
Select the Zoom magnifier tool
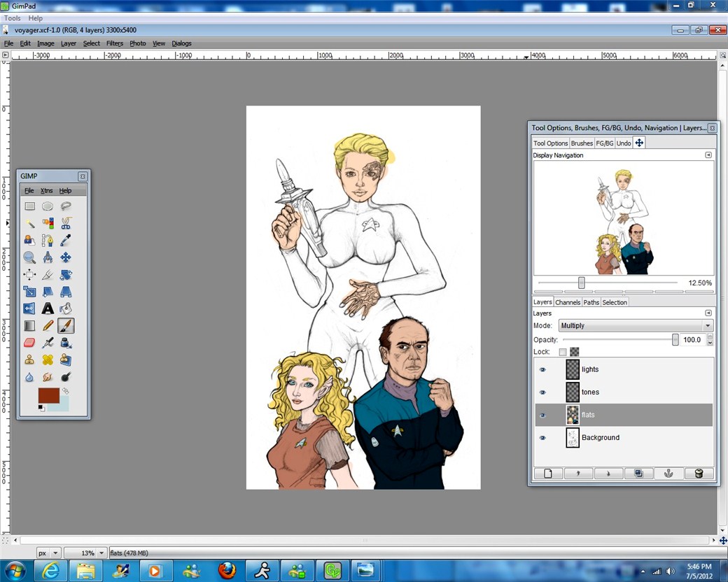(29, 257)
